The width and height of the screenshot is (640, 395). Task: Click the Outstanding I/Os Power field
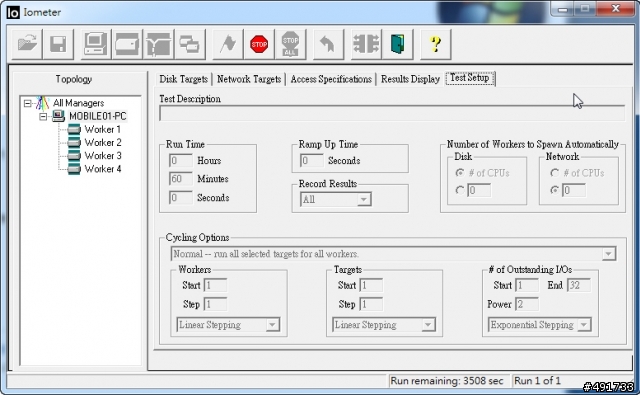click(x=527, y=304)
